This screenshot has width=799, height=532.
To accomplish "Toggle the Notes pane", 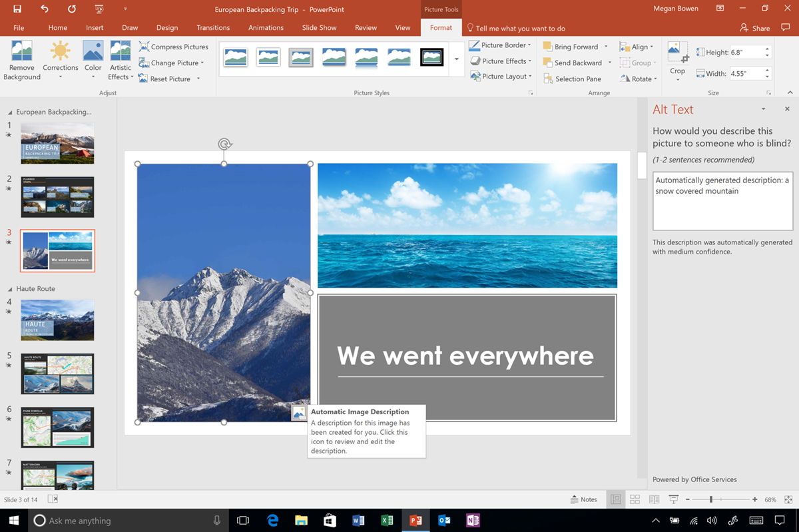I will pos(583,499).
